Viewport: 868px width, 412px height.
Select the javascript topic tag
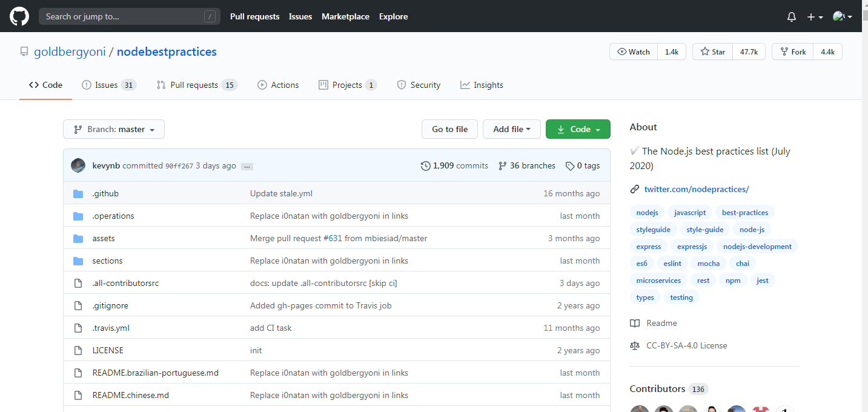coord(690,213)
